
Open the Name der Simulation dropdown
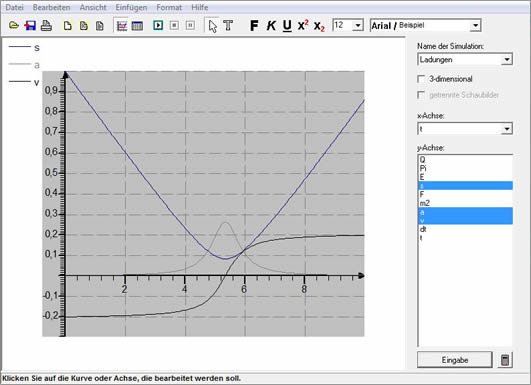(507, 60)
